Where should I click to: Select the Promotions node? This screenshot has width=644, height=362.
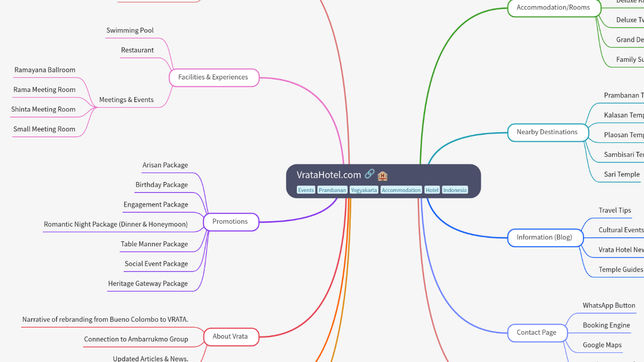[x=230, y=222]
